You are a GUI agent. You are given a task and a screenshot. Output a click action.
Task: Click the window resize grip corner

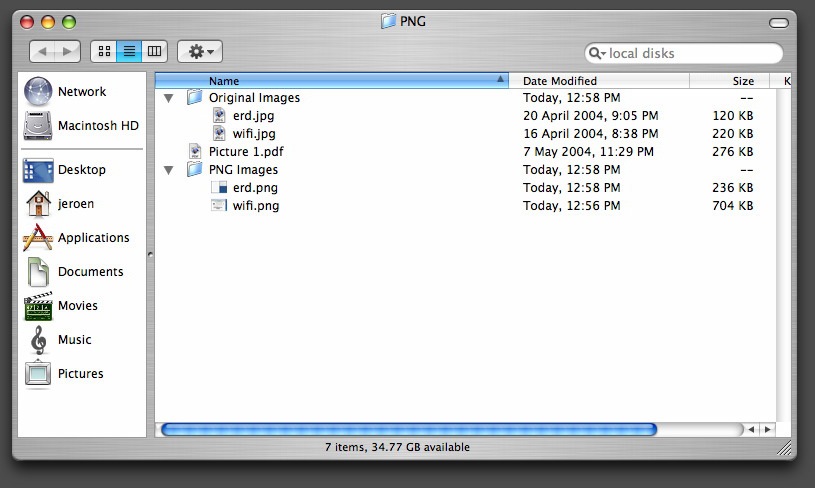(x=784, y=447)
